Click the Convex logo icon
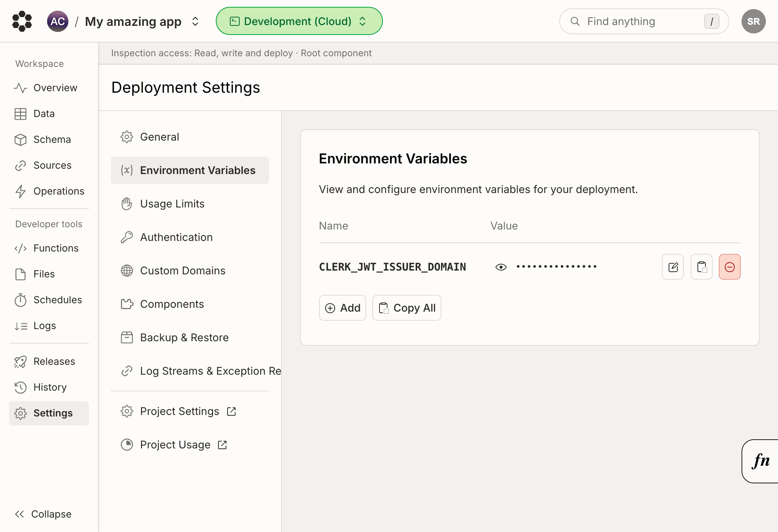This screenshot has height=532, width=778. click(22, 21)
